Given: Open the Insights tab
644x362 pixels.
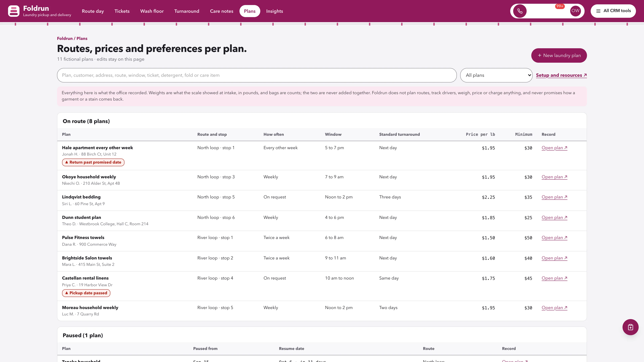Looking at the screenshot, I should [275, 11].
